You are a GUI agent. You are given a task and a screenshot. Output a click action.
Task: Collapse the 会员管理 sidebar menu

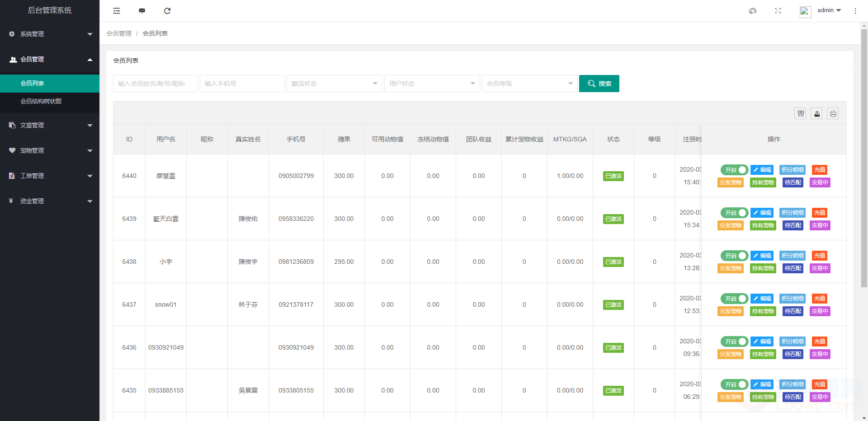click(50, 59)
